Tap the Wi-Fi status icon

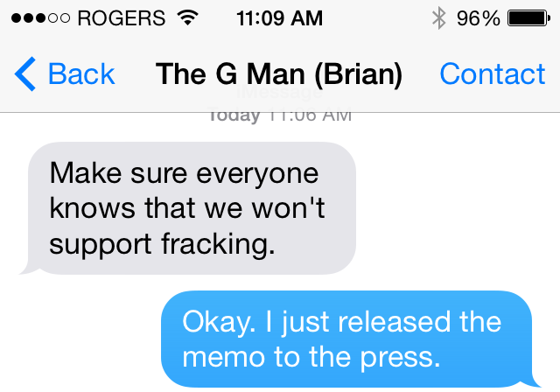coord(188,17)
